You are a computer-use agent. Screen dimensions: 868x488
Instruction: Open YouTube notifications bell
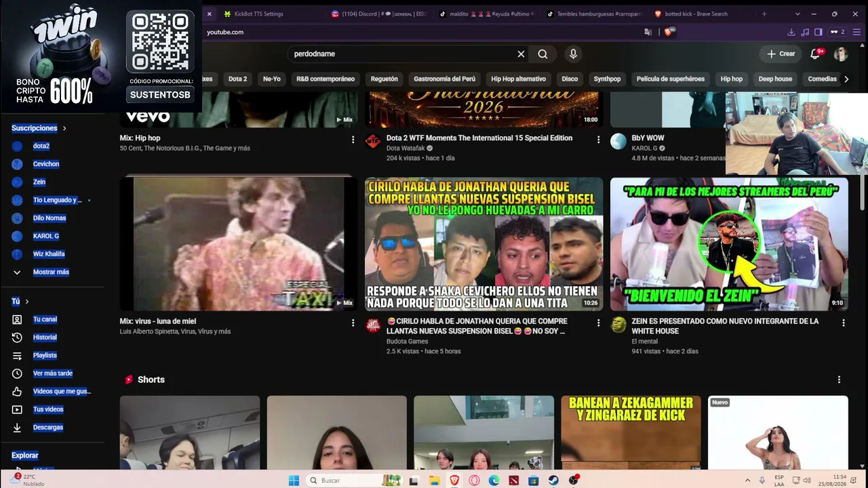point(815,54)
